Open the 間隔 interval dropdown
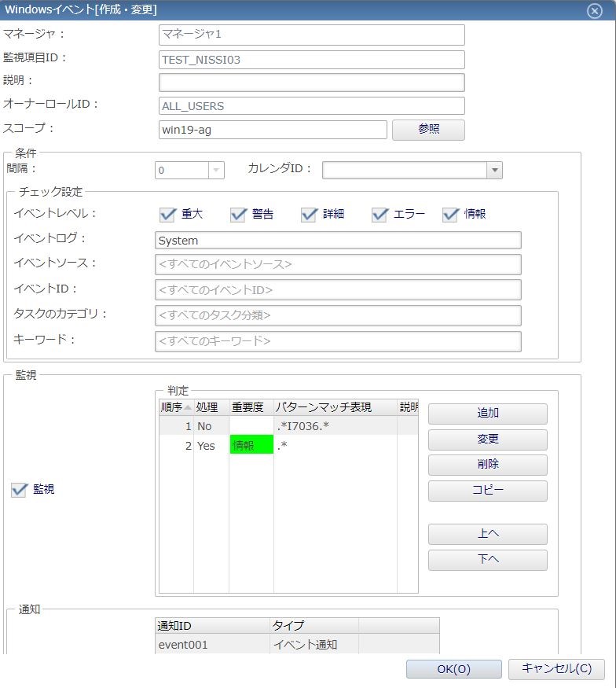 tap(216, 171)
